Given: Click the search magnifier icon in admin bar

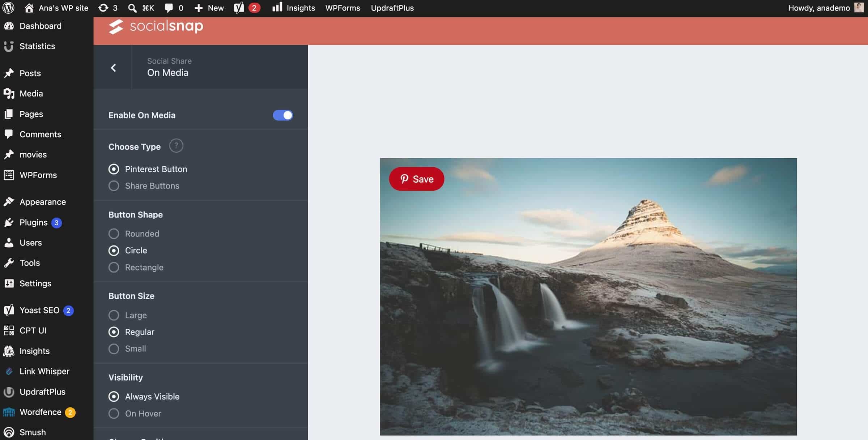Looking at the screenshot, I should point(132,8).
